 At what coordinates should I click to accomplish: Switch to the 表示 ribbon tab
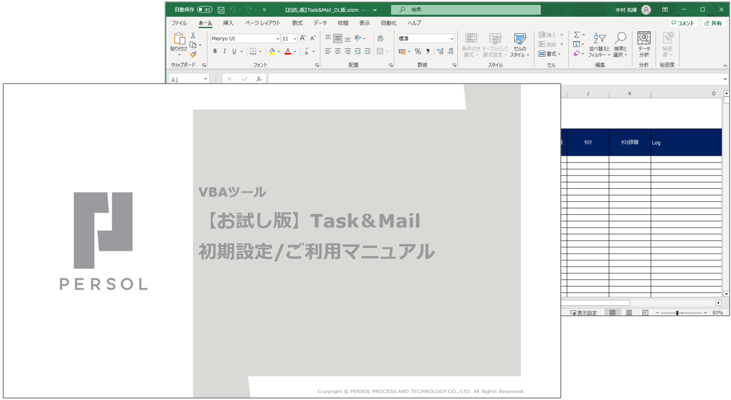pos(365,23)
